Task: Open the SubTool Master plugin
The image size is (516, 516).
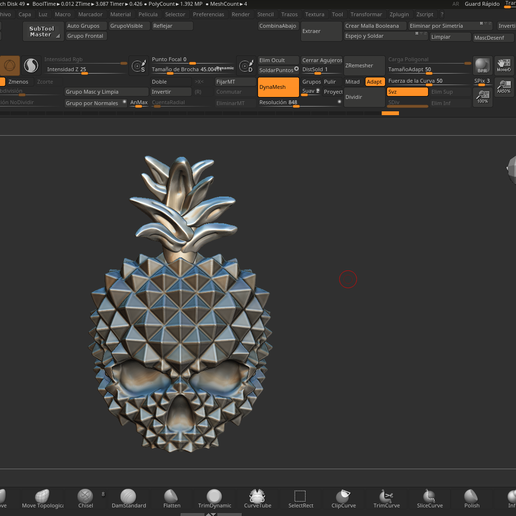Action: pyautogui.click(x=42, y=32)
